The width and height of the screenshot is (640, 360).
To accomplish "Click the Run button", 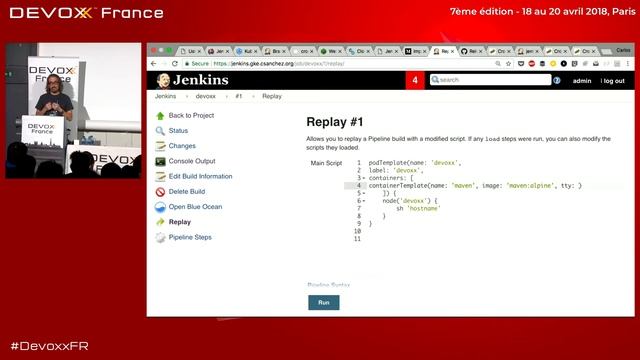I will (324, 302).
